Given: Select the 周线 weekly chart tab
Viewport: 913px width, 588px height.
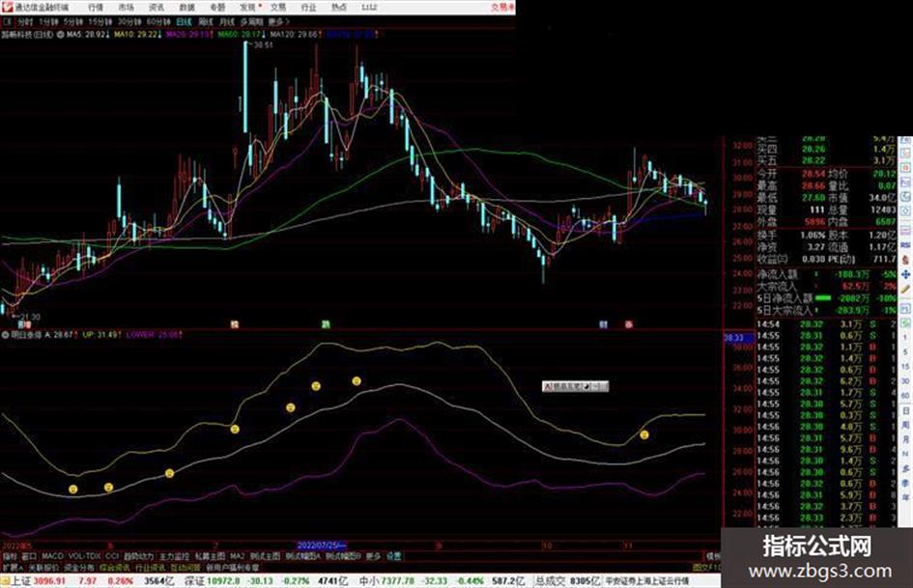Looking at the screenshot, I should (x=206, y=21).
